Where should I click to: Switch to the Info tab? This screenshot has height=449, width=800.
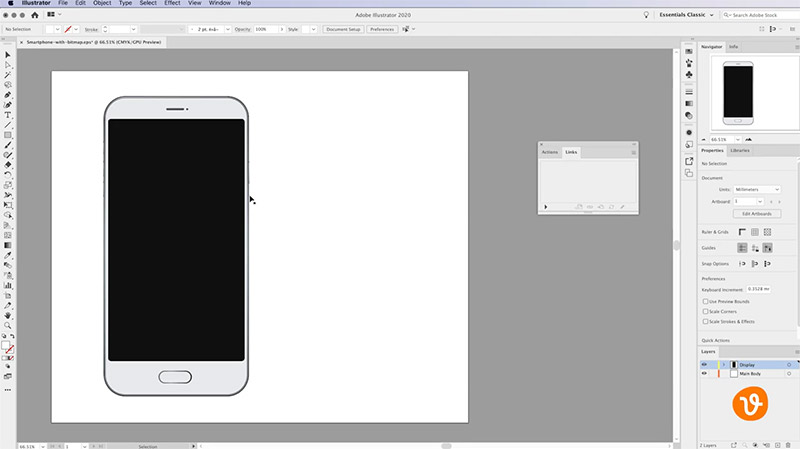733,46
